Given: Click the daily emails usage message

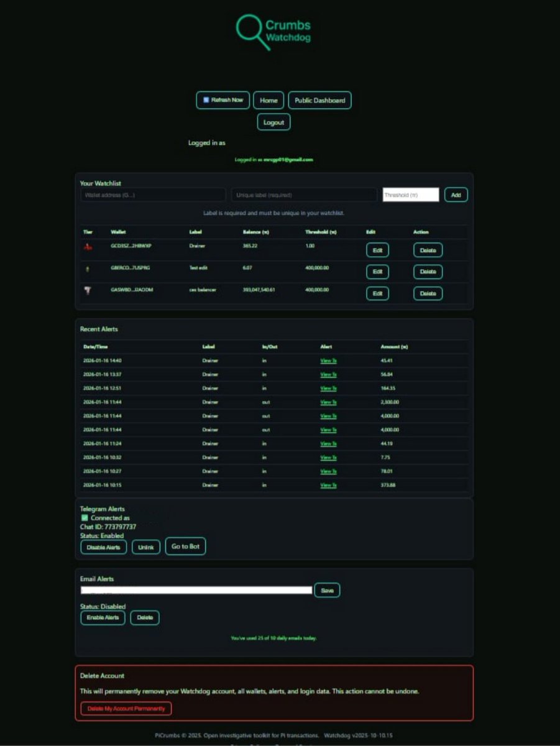Looking at the screenshot, I should click(273, 638).
